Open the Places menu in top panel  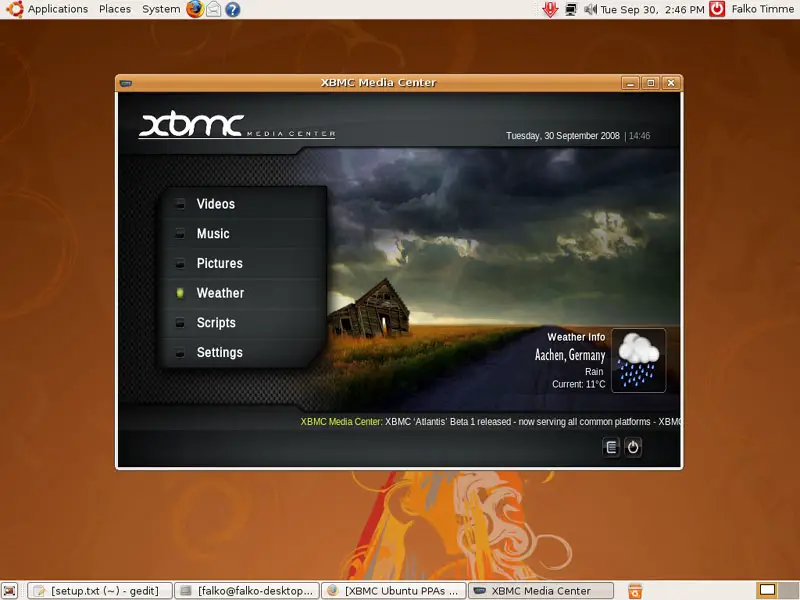pos(115,9)
